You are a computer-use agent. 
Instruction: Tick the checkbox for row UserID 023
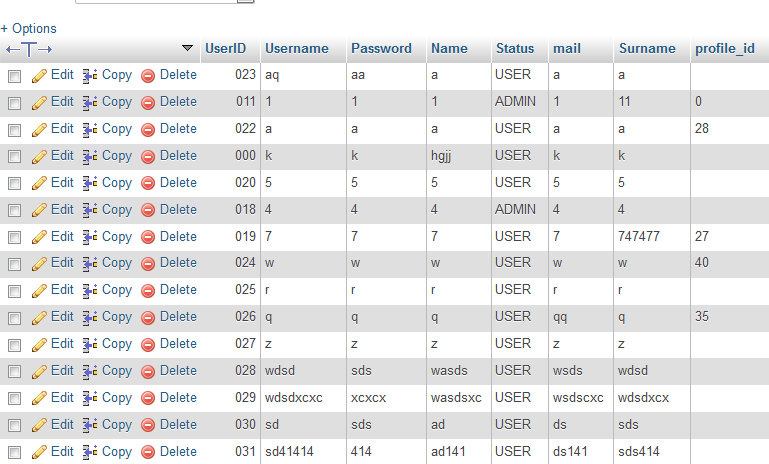point(14,76)
